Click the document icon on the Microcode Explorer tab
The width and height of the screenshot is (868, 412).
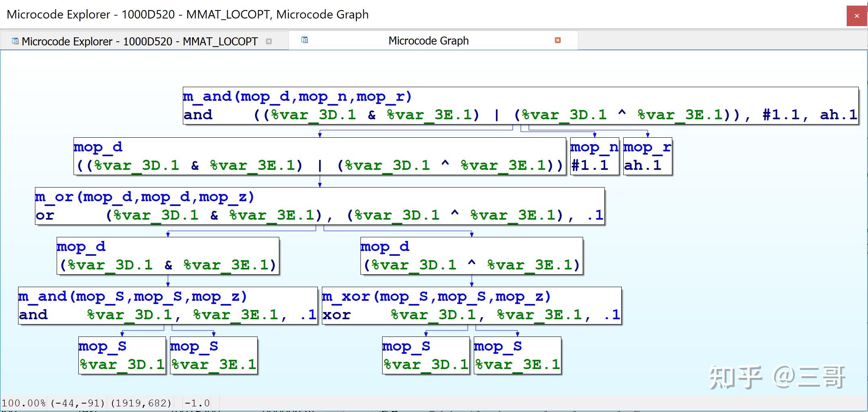pos(14,41)
